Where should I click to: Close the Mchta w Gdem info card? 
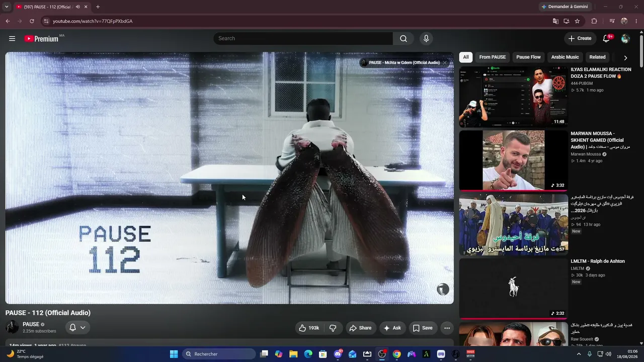445,63
